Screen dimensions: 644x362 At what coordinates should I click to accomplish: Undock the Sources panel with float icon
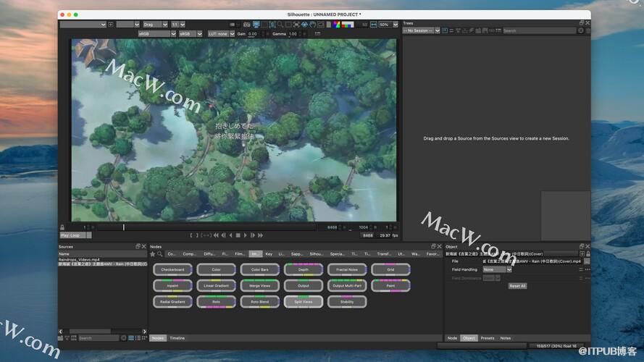click(x=138, y=246)
